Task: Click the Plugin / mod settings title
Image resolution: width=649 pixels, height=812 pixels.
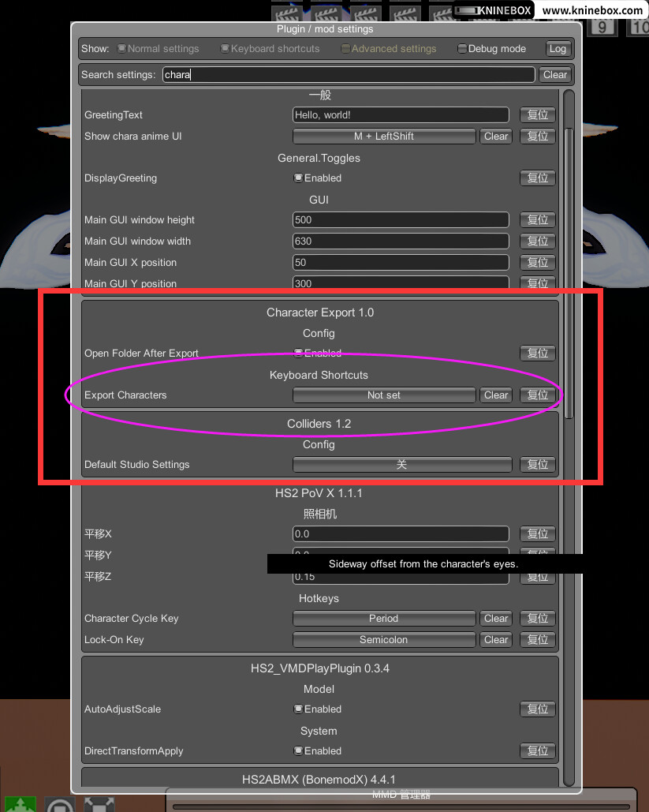Action: coord(325,29)
